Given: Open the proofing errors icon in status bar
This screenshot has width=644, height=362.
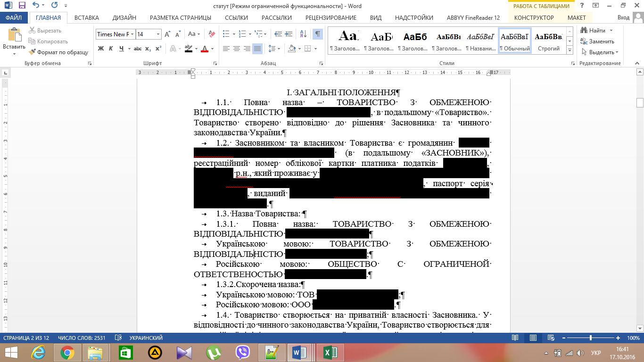Looking at the screenshot, I should click(118, 338).
